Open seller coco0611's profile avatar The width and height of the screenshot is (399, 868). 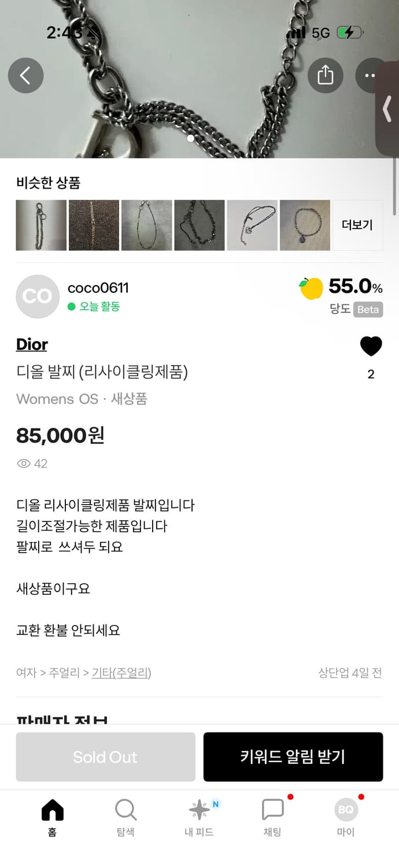click(38, 296)
